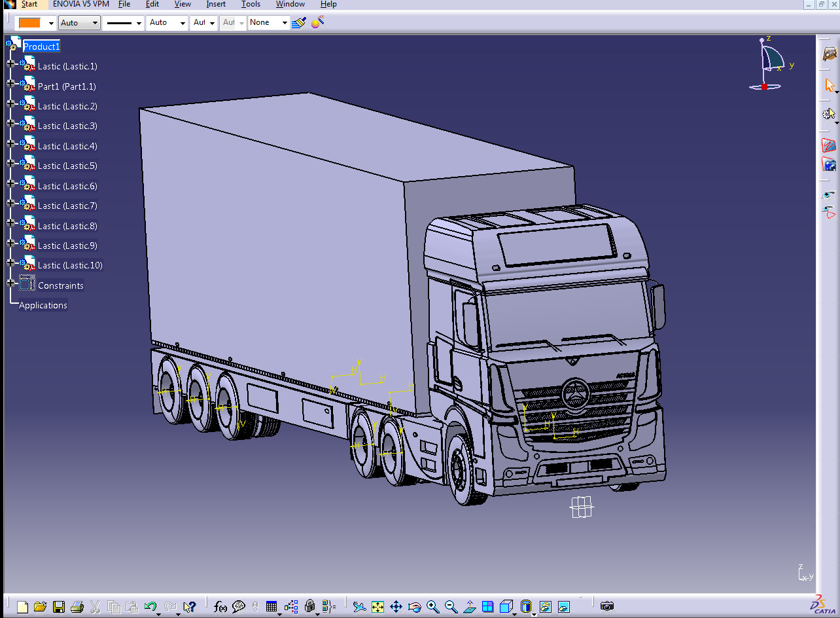Image resolution: width=840 pixels, height=618 pixels.
Task: Open a file using the folder icon
Action: point(40,607)
